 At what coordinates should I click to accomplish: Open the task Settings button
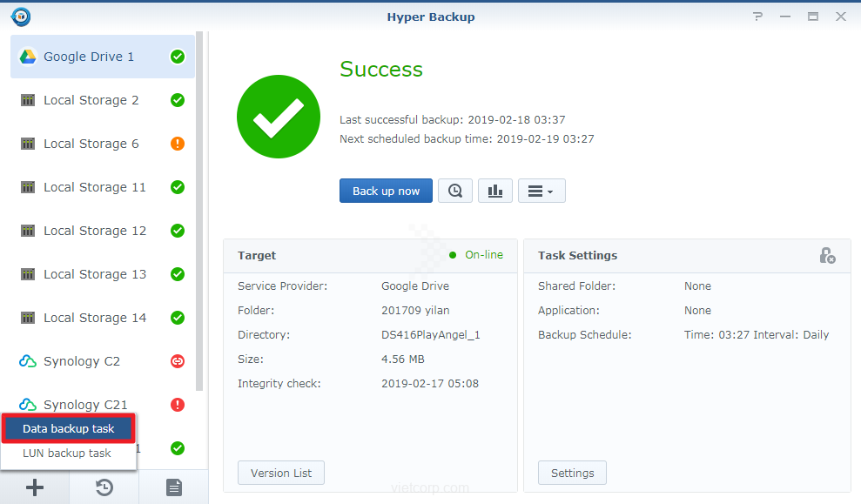[x=572, y=473]
